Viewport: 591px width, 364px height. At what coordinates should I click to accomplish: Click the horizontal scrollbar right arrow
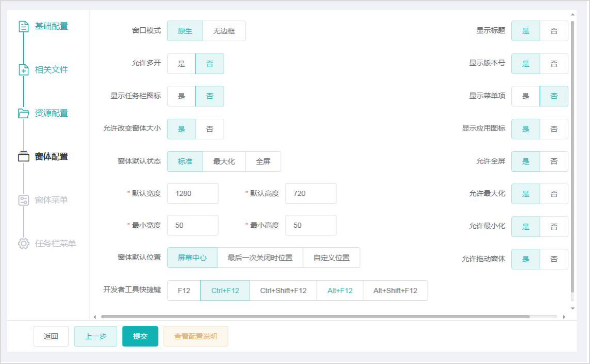(x=564, y=317)
